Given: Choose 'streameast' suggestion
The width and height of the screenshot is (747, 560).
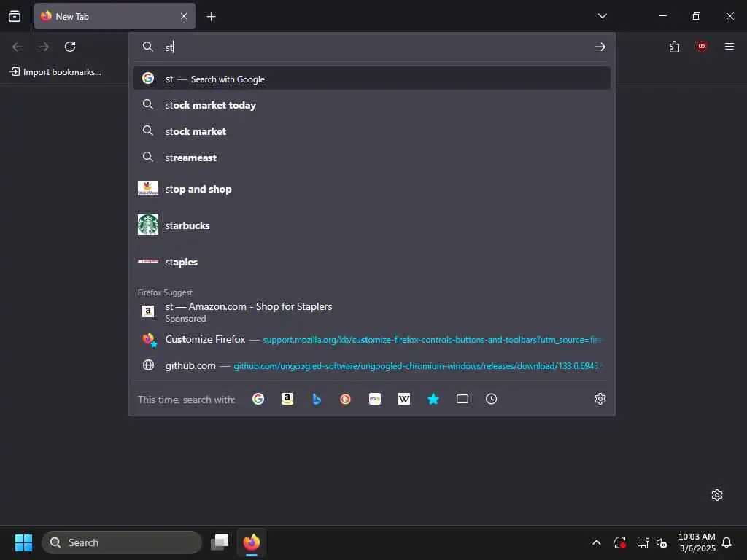Looking at the screenshot, I should 371,157.
